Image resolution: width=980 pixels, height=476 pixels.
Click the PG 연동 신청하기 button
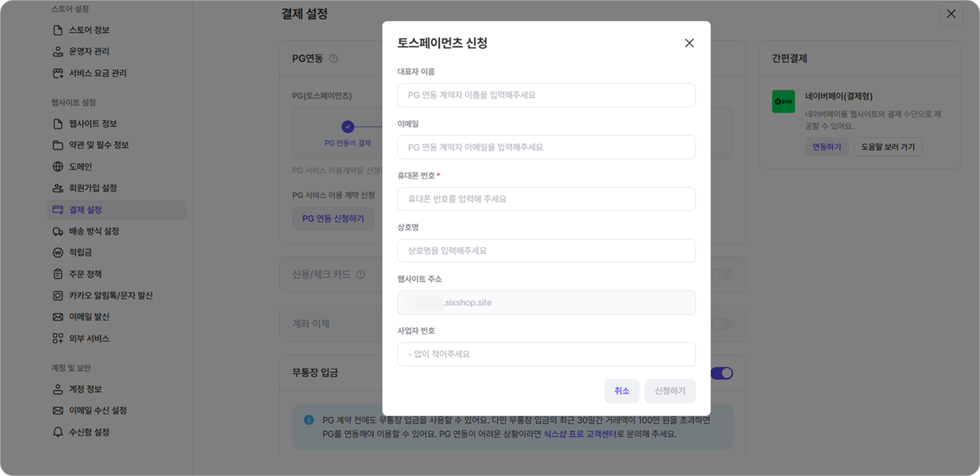click(x=333, y=218)
